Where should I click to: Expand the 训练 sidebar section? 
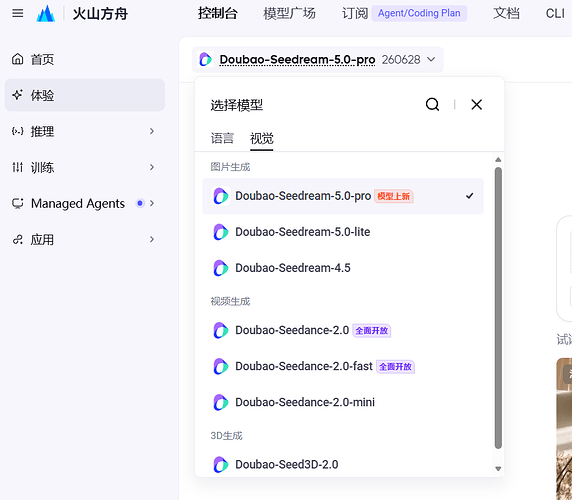pyautogui.click(x=152, y=167)
